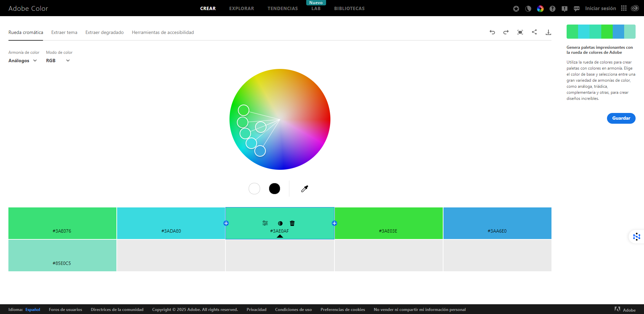Switch to the Extraer degradado tab
Screen dimensions: 644x314
(x=105, y=32)
